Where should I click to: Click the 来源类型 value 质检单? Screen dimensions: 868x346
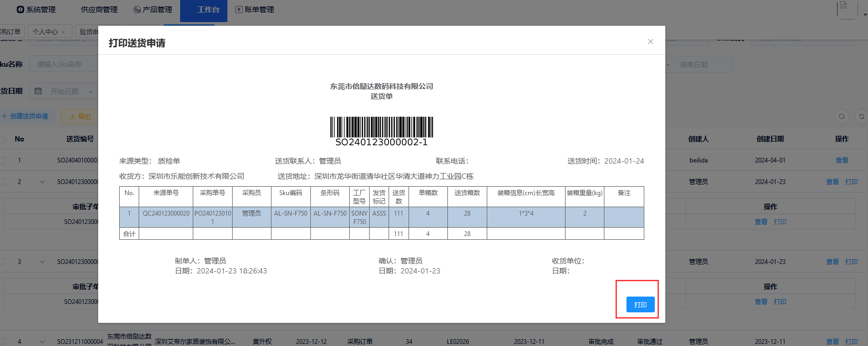169,161
